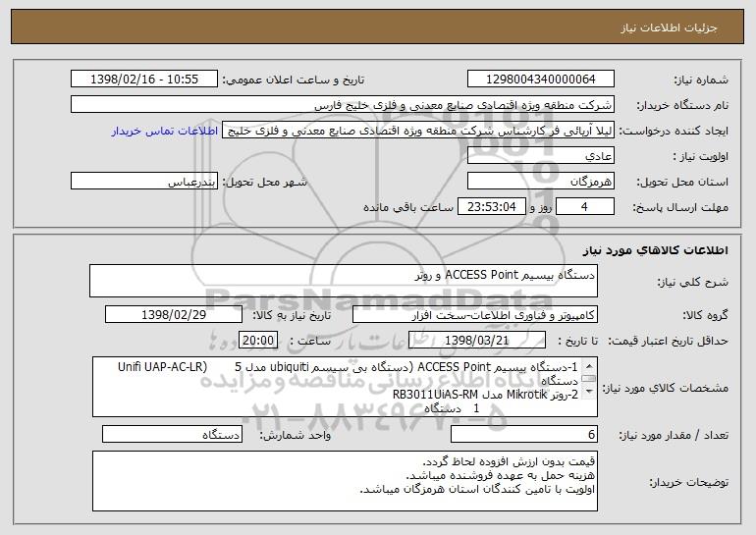The height and width of the screenshot is (535, 756).
Task: Click the time field showing 20:00
Action: [x=258, y=341]
